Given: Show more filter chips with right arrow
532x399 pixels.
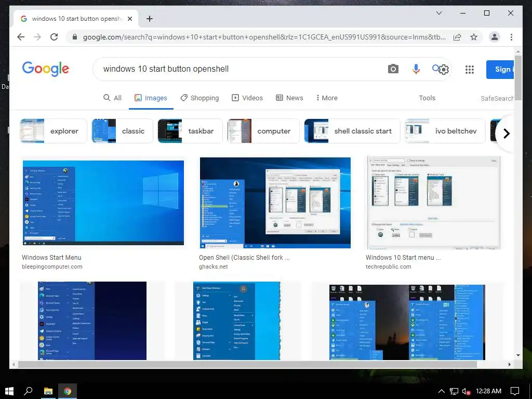Looking at the screenshot, I should coord(506,134).
